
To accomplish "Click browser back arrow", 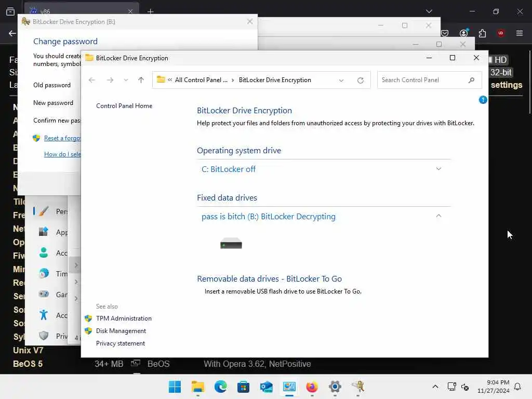I will [x=12, y=33].
